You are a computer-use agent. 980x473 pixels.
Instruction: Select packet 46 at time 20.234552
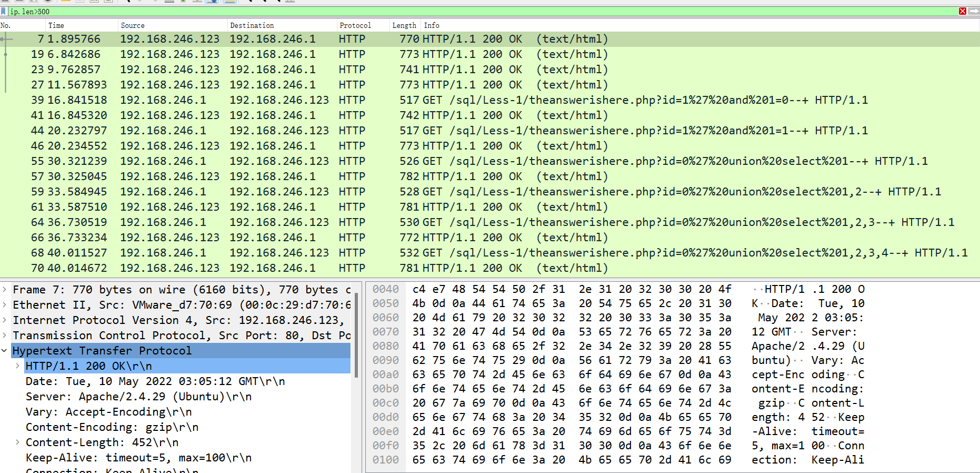pyautogui.click(x=490, y=146)
